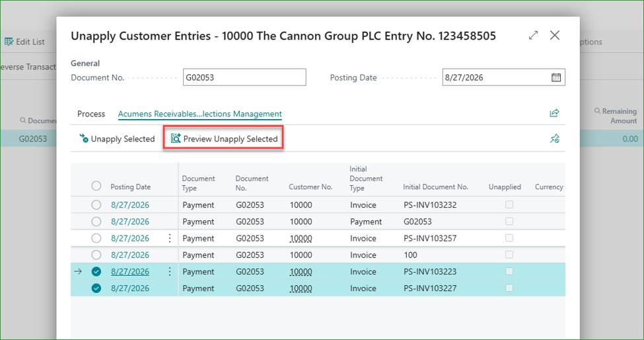Click the share icon beside the tabs
Screen dimensions: 644x340
tap(554, 113)
